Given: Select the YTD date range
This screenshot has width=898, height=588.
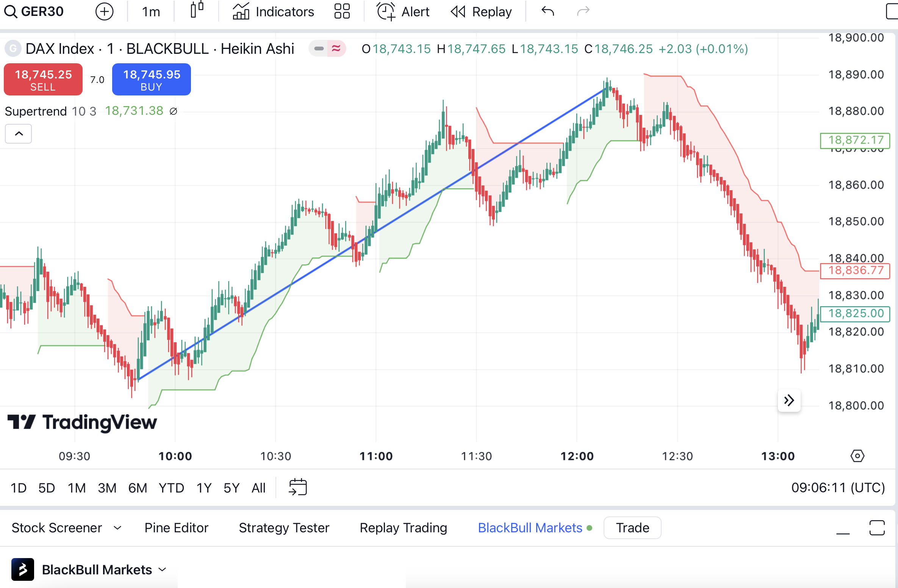Looking at the screenshot, I should pos(171,488).
